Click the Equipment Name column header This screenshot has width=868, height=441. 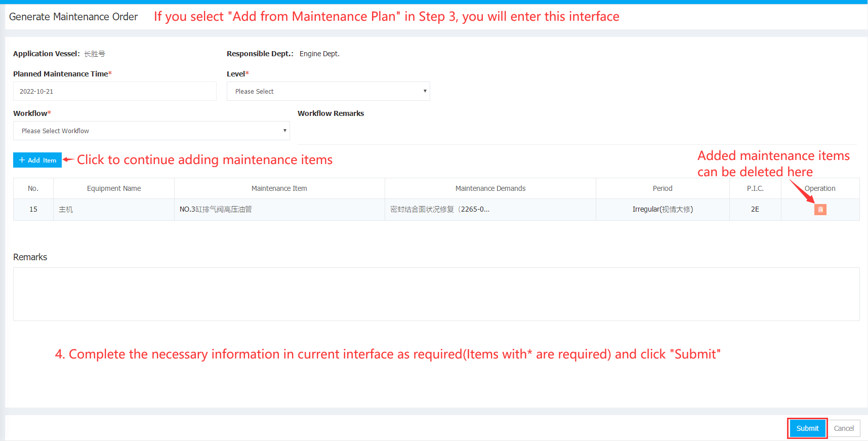click(x=114, y=188)
